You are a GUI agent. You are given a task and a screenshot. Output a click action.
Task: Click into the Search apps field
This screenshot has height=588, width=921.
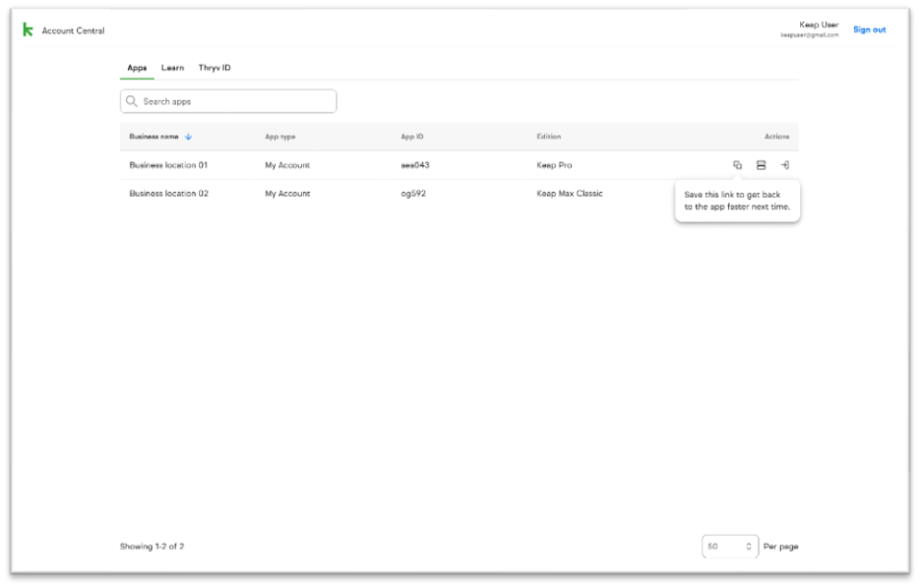(x=236, y=101)
